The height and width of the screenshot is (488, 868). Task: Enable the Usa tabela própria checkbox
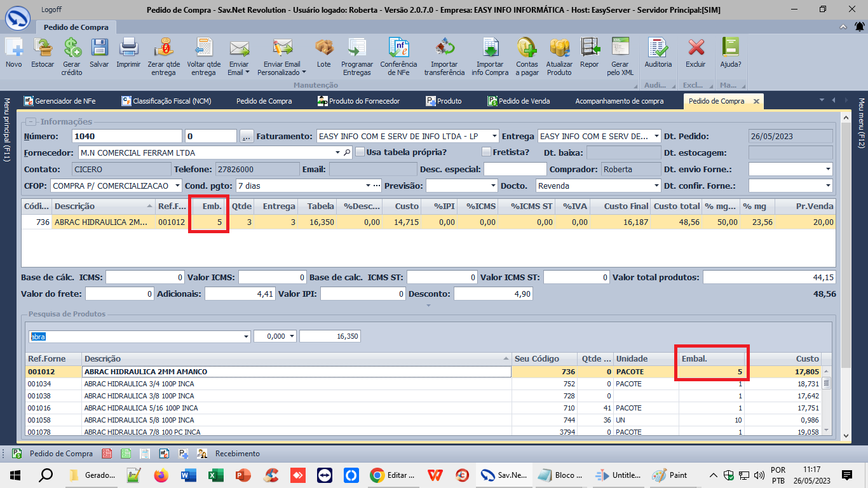pos(360,152)
